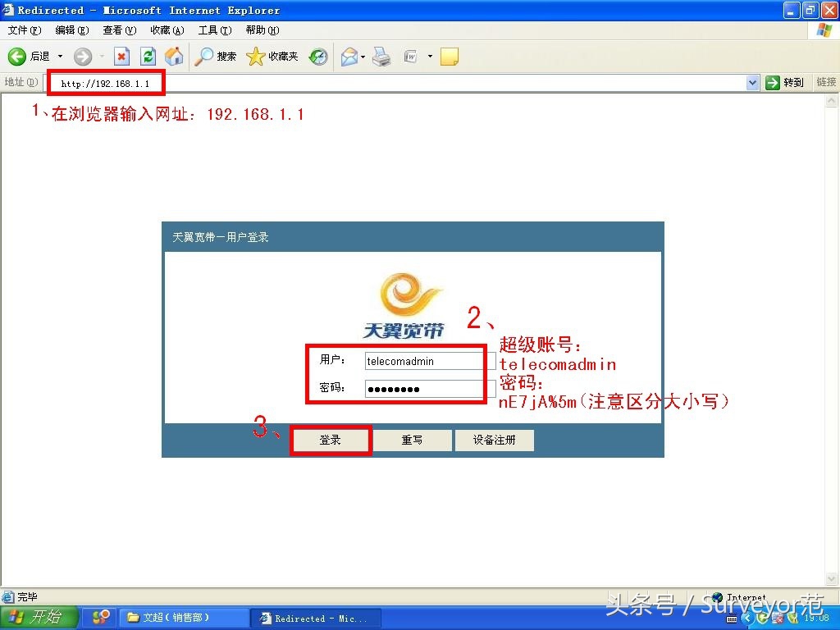Expand the Mail icon dropdown arrow
The image size is (840, 630).
tap(363, 57)
